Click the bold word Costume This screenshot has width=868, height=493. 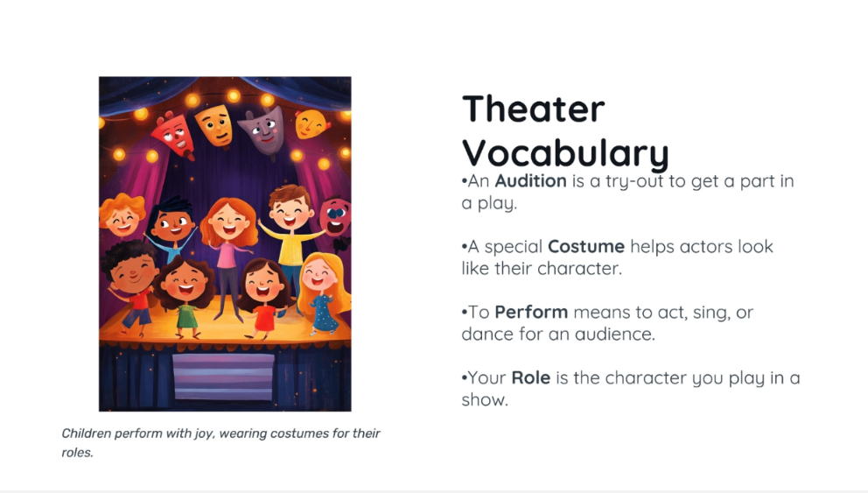click(x=586, y=246)
